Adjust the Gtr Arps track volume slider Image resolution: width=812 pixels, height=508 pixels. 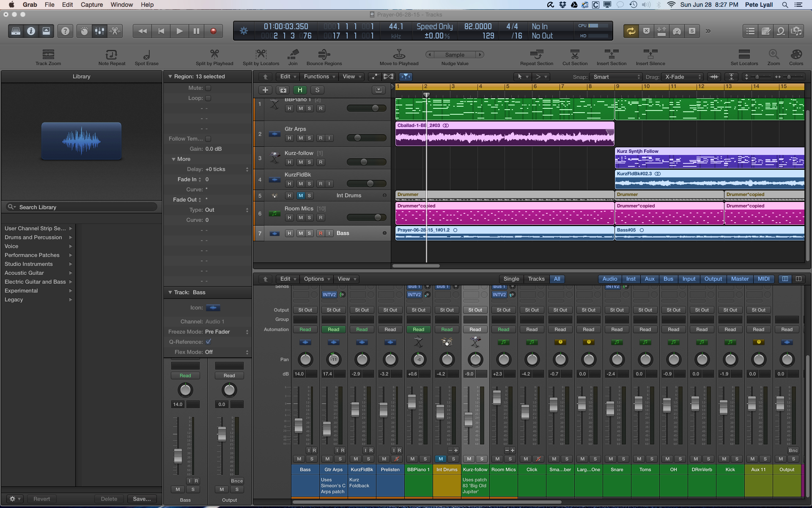pos(358,138)
